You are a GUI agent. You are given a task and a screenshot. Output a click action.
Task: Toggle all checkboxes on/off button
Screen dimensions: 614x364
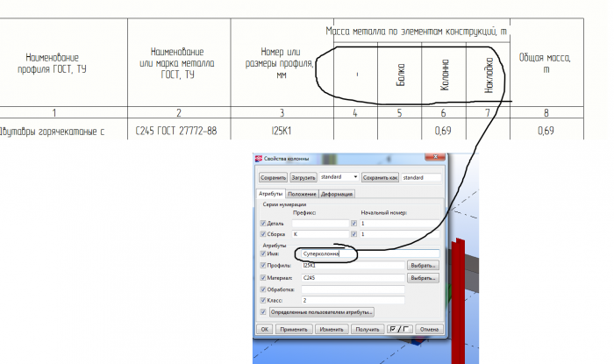399,329
